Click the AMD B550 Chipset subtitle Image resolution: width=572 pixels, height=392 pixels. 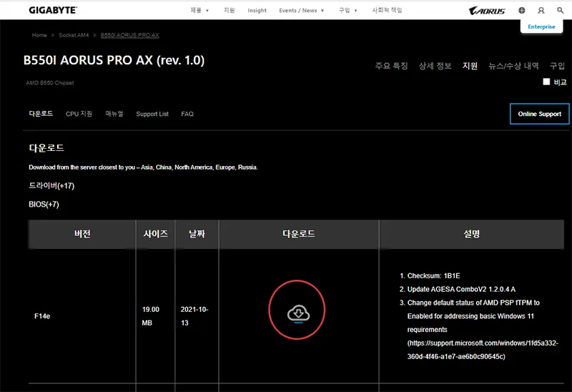tap(50, 83)
